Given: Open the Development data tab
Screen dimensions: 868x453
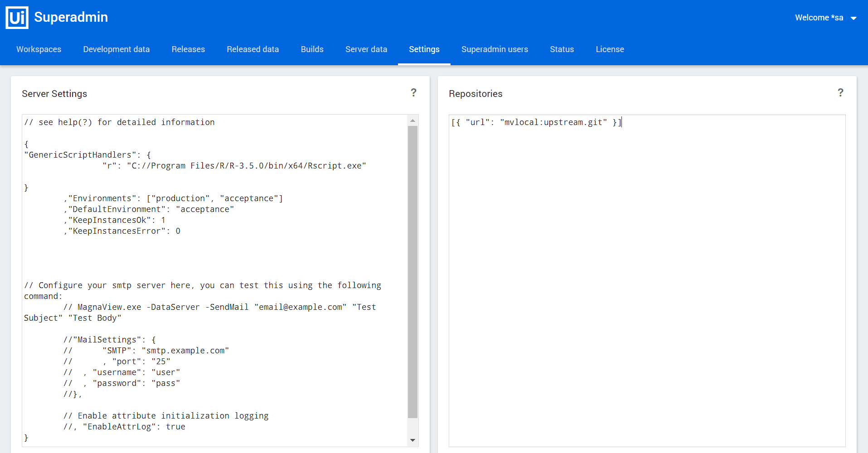Looking at the screenshot, I should click(x=116, y=49).
